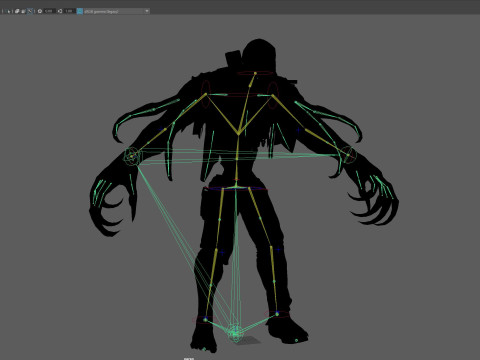Viewport: 480px width, 360px height.
Task: Click the highlighted viewport toolbar icon
Action: [x=30, y=11]
